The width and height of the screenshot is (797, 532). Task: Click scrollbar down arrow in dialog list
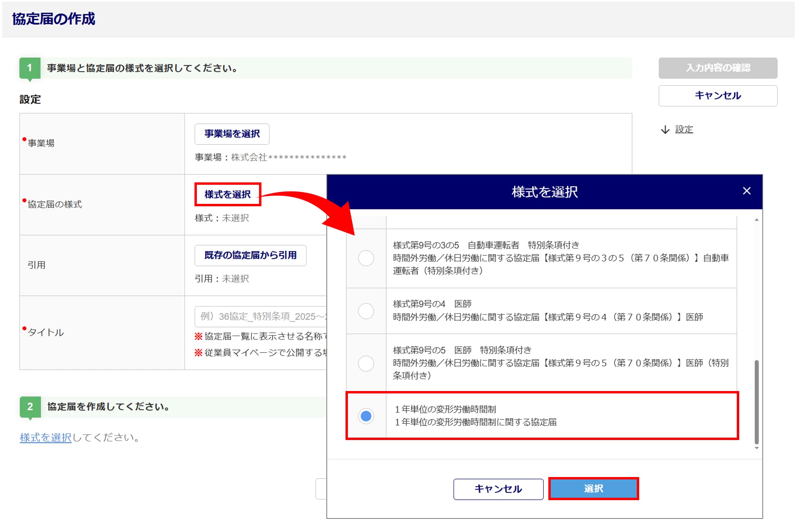tap(756, 448)
